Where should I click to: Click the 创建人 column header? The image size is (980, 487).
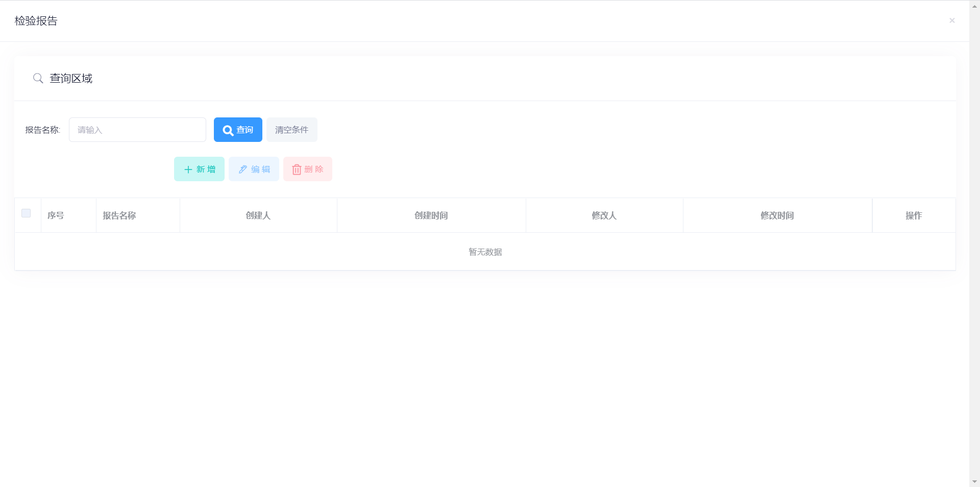[x=258, y=215]
